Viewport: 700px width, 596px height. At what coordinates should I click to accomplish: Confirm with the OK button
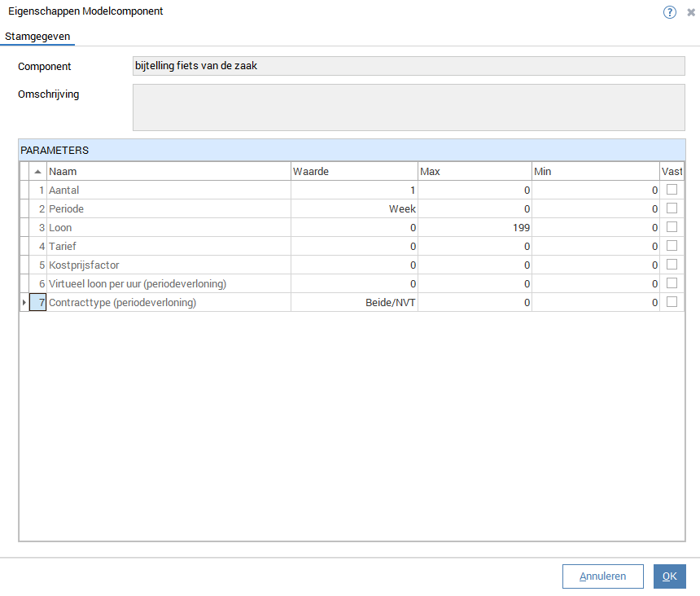(669, 576)
